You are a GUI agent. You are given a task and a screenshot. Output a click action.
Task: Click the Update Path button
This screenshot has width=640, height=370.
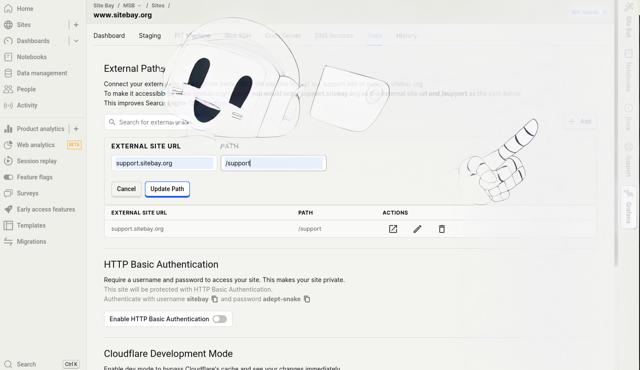click(167, 189)
